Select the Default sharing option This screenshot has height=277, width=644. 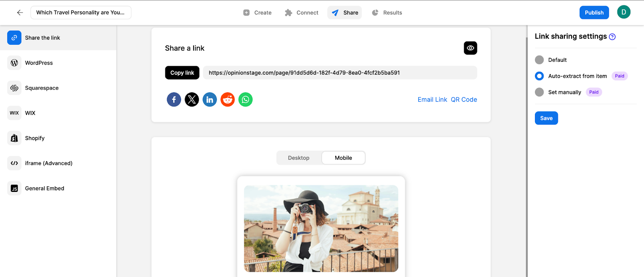[539, 60]
